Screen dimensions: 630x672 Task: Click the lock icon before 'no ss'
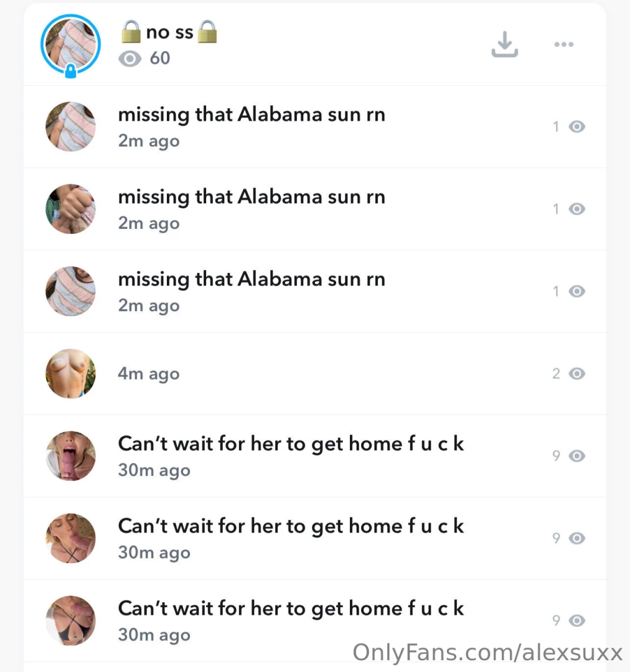[x=131, y=31]
